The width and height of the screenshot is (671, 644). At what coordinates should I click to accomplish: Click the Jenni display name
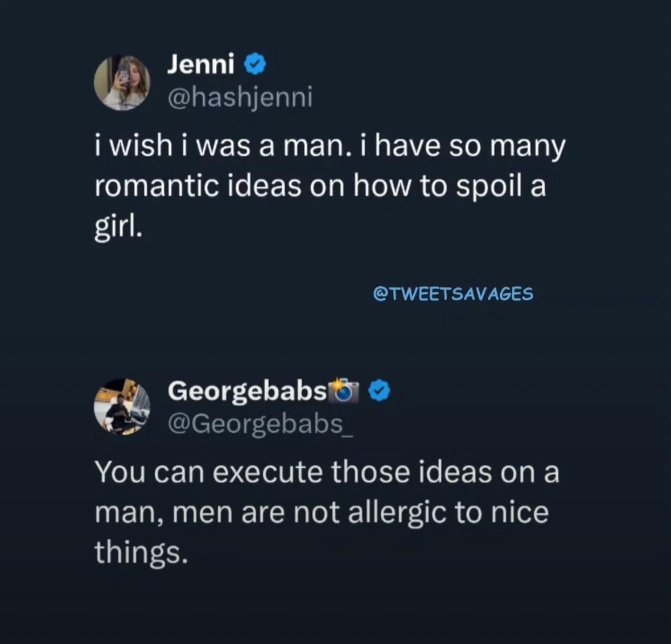[x=200, y=64]
